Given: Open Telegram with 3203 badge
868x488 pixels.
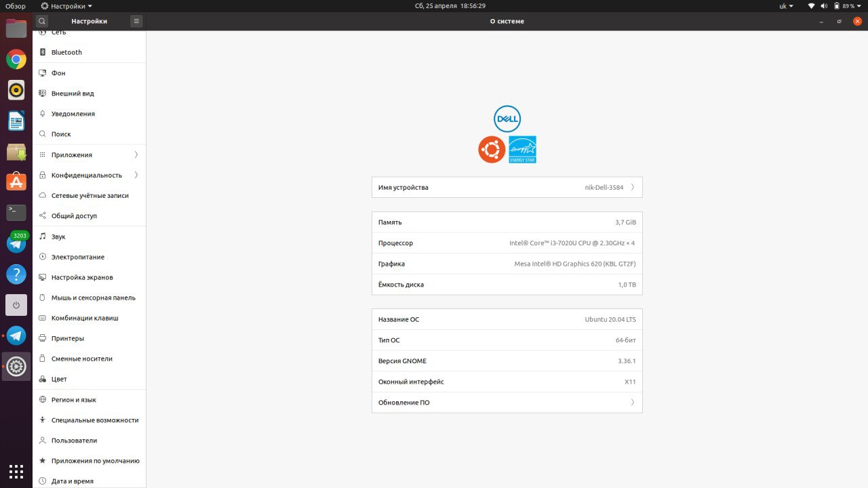Looking at the screenshot, I should click(x=16, y=243).
